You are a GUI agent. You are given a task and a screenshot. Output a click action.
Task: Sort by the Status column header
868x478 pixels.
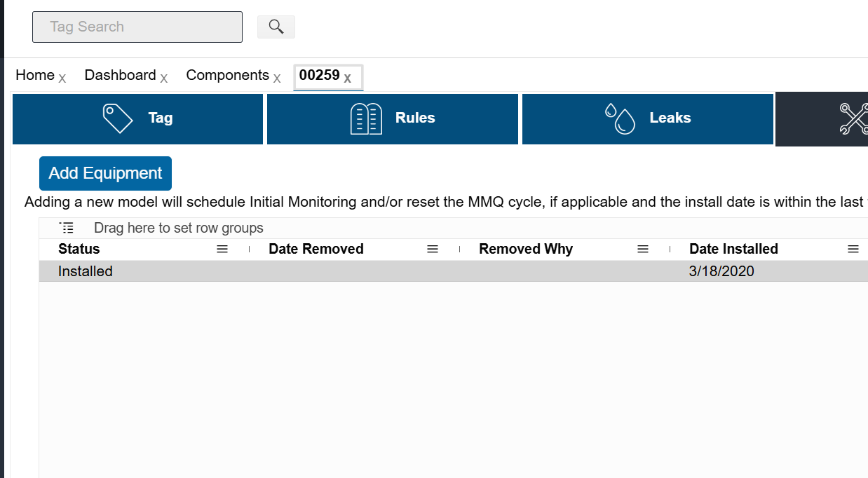[79, 249]
